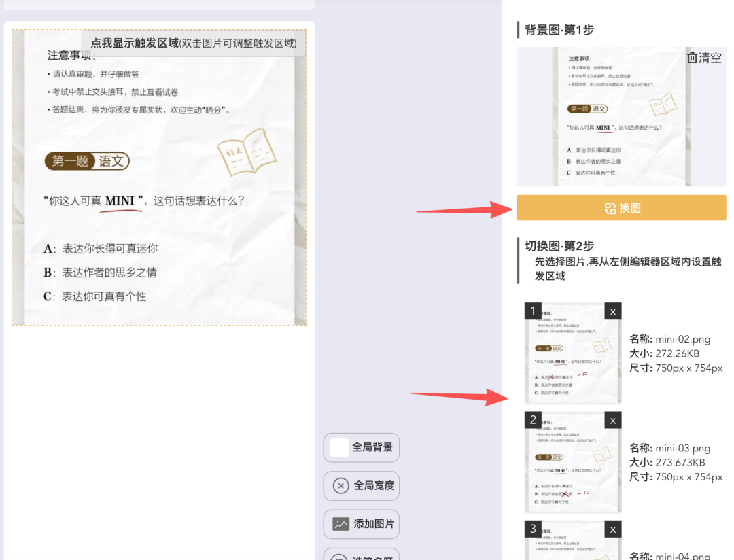Click the orange 换图 button
The width and height of the screenshot is (734, 560).
(x=621, y=208)
